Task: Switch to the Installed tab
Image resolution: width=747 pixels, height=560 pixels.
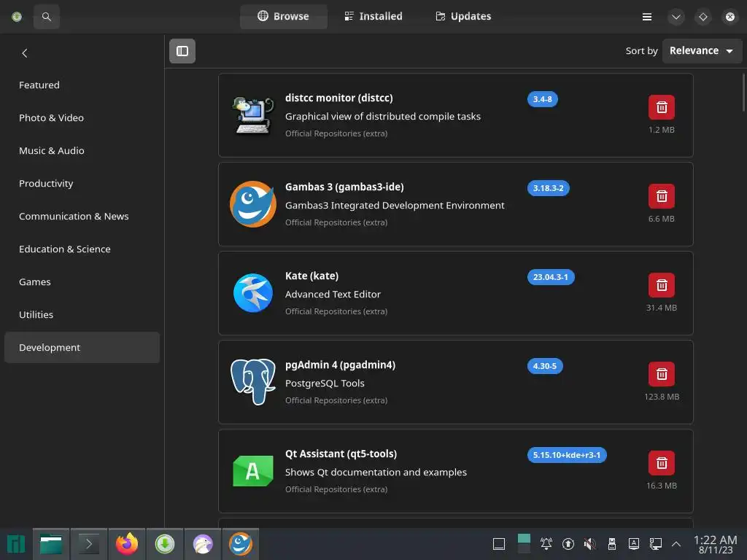Action: coord(373,16)
